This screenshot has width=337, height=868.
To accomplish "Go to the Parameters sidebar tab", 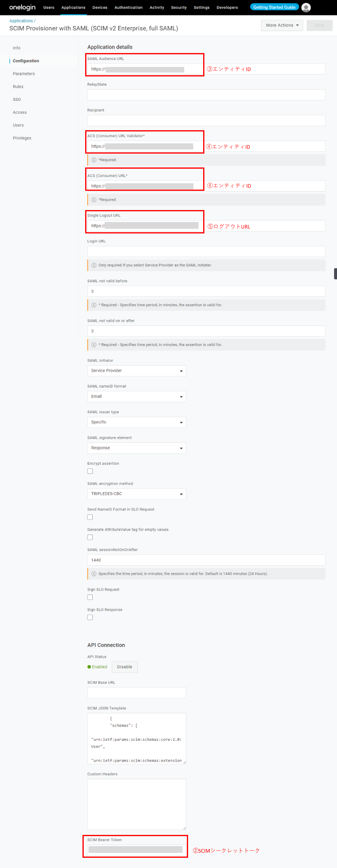I will (24, 74).
